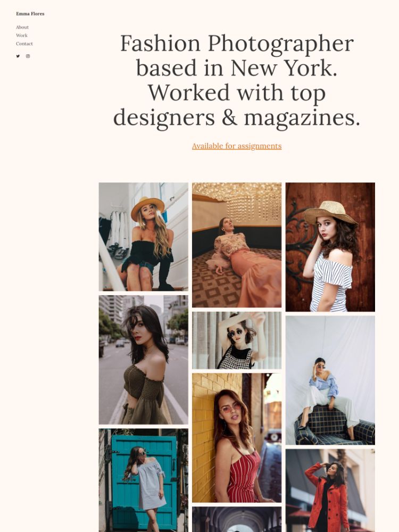Navigate to the Contact page
The width and height of the screenshot is (399, 532).
24,44
